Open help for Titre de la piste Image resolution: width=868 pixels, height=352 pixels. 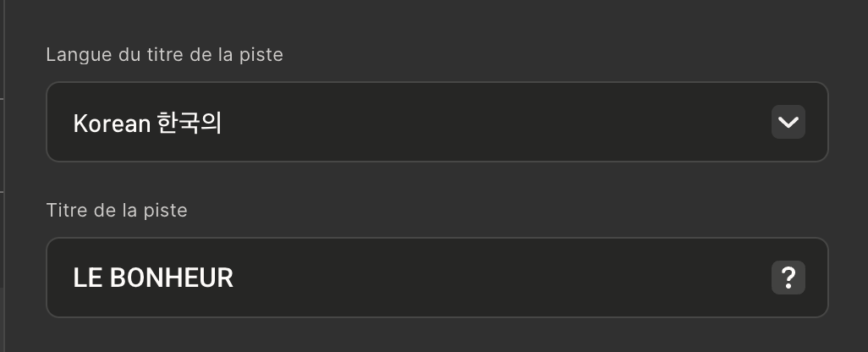[x=788, y=278]
